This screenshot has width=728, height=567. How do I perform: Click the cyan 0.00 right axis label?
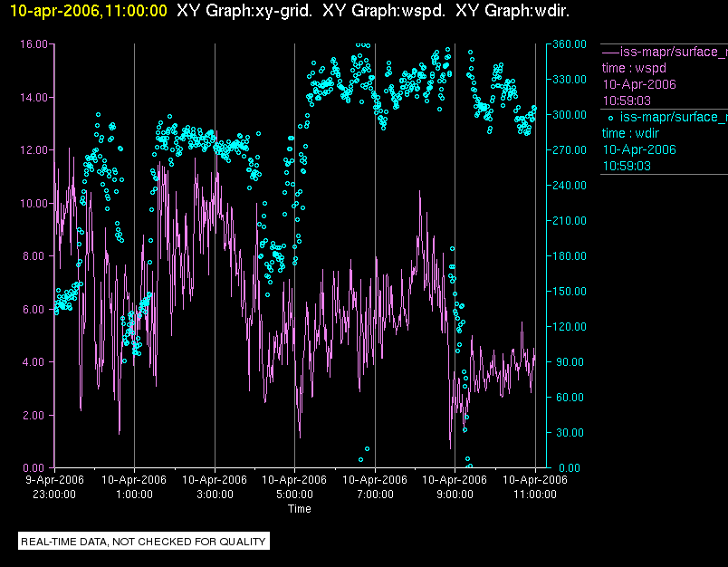coord(570,468)
